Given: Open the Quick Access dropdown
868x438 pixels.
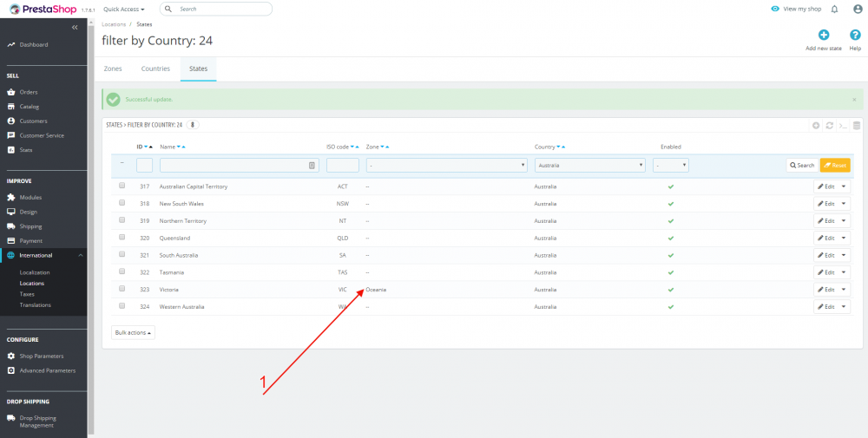Looking at the screenshot, I should (x=124, y=10).
